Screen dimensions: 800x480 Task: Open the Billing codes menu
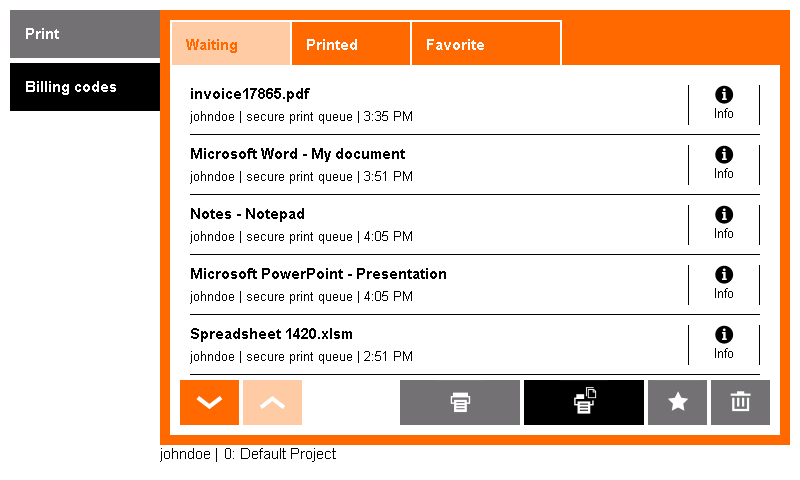pyautogui.click(x=85, y=87)
